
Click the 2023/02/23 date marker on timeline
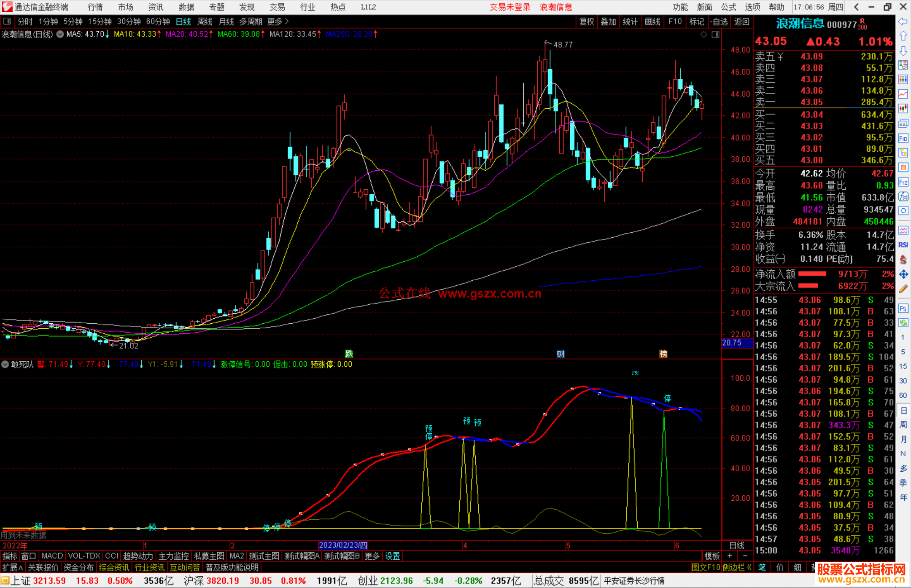pyautogui.click(x=343, y=545)
